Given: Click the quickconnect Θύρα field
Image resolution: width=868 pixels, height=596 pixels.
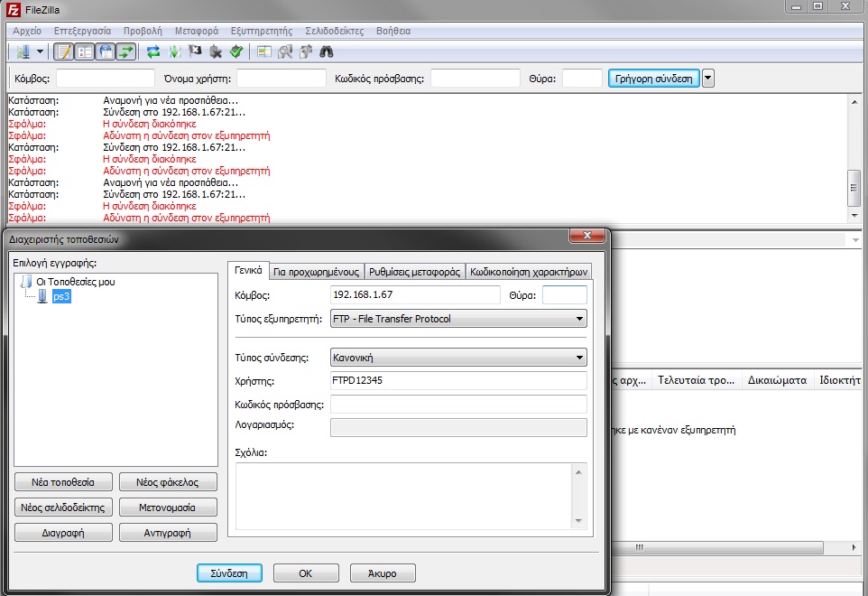Looking at the screenshot, I should (x=582, y=78).
